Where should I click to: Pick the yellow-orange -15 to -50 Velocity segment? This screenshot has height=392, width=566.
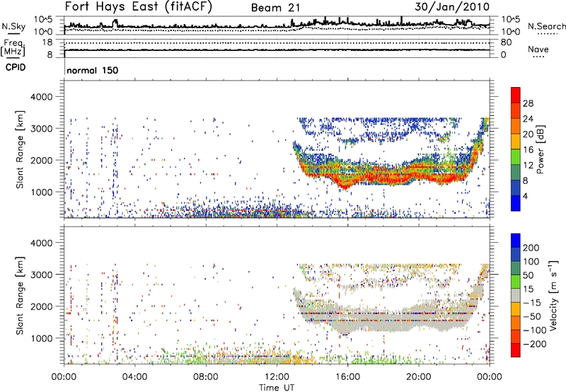516,309
